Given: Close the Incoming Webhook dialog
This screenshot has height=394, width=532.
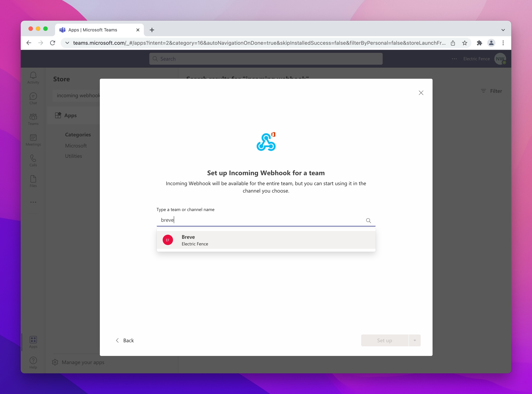Looking at the screenshot, I should 421,93.
